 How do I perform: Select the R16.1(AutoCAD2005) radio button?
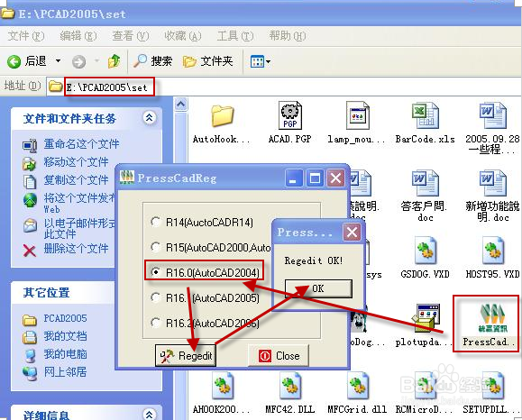pyautogui.click(x=155, y=297)
